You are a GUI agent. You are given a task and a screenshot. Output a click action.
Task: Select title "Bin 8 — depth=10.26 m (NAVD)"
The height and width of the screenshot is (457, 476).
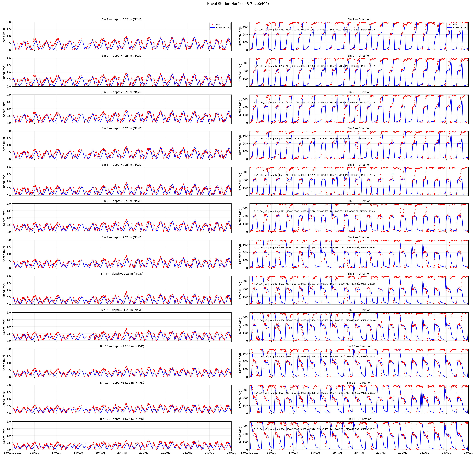(122, 274)
